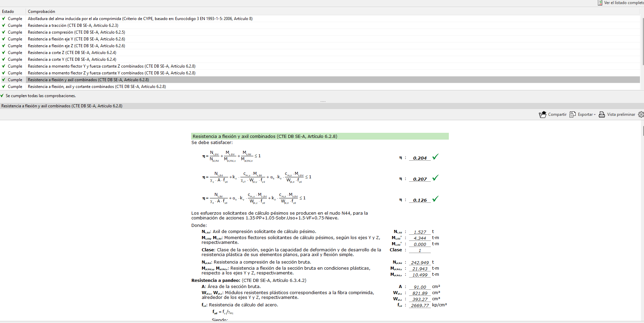Select 'Resistencia a flexión, axil y cortante combinados'

click(97, 87)
